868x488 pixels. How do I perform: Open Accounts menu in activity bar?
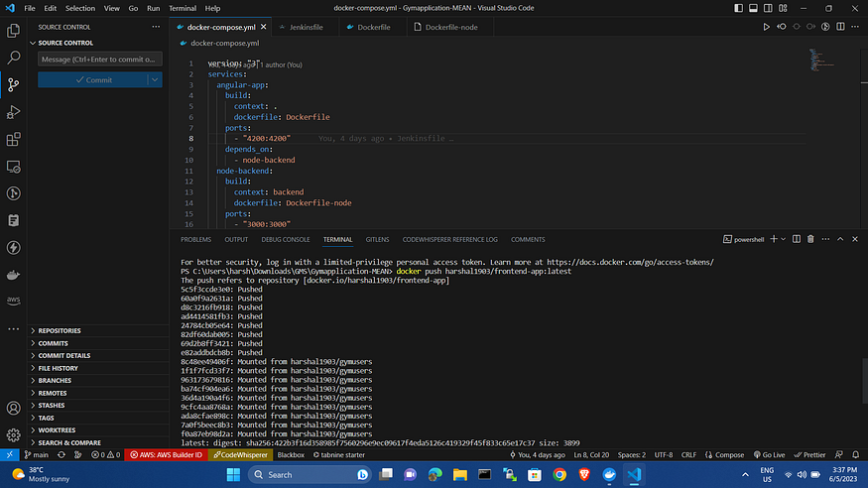(13, 409)
